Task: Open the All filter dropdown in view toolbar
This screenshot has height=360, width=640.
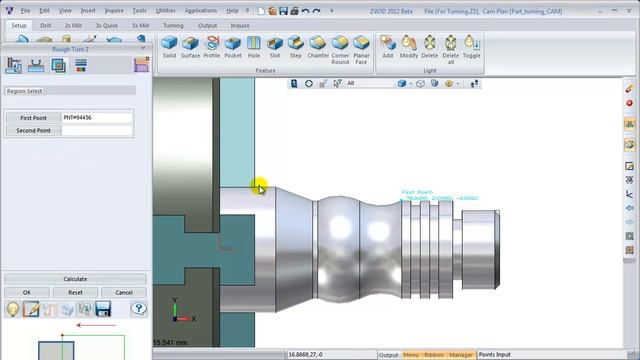Action: pos(369,83)
